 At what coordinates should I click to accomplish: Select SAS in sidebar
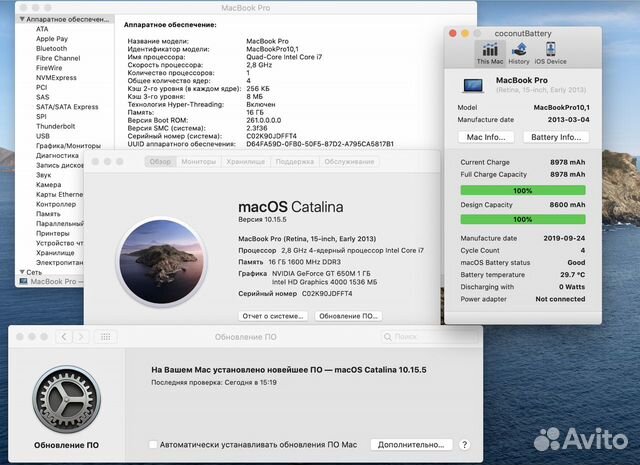click(x=42, y=97)
